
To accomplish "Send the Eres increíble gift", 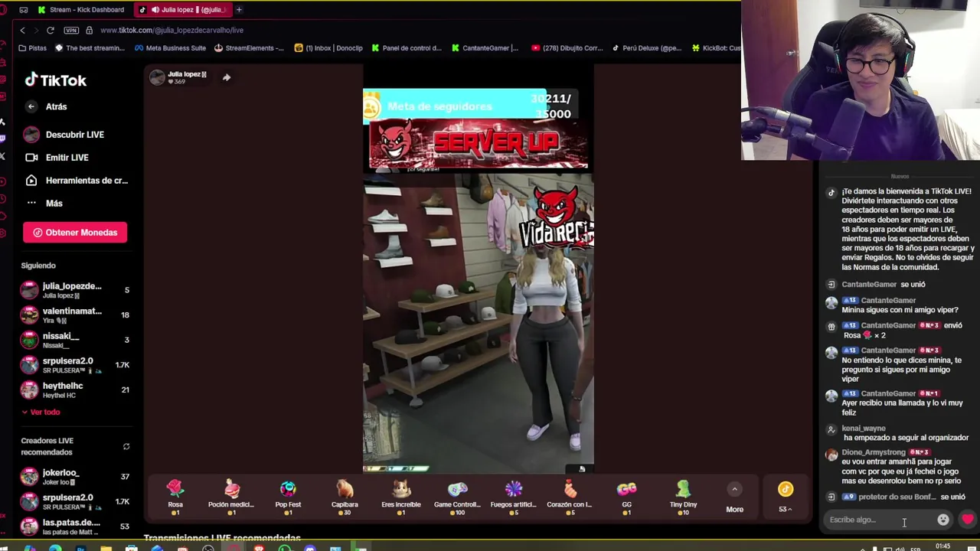I will pyautogui.click(x=401, y=496).
